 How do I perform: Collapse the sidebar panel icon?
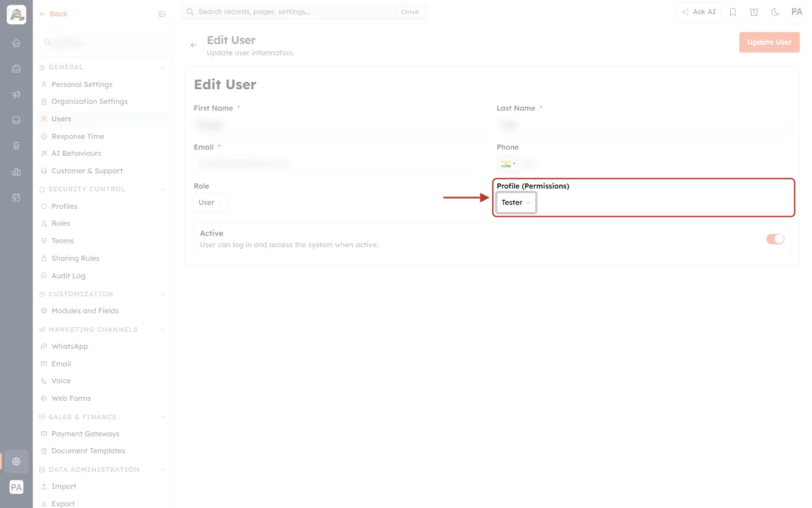[x=162, y=14]
